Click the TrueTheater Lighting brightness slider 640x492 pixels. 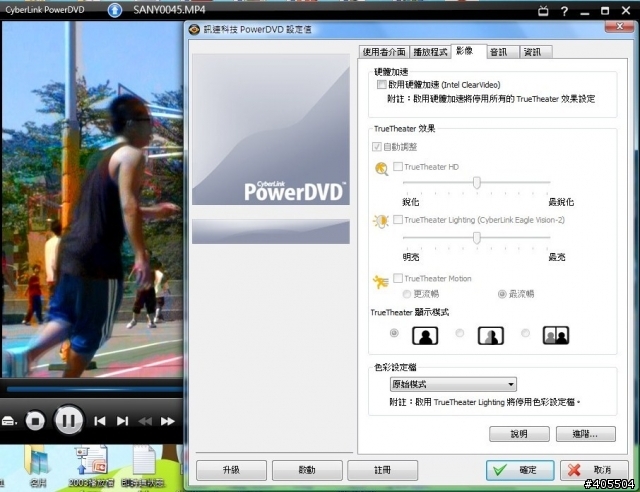tap(476, 238)
